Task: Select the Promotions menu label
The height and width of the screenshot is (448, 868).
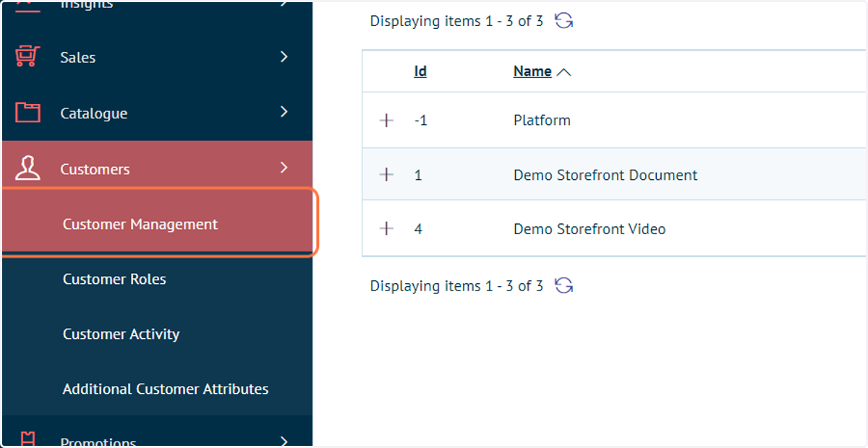Action: click(x=98, y=442)
